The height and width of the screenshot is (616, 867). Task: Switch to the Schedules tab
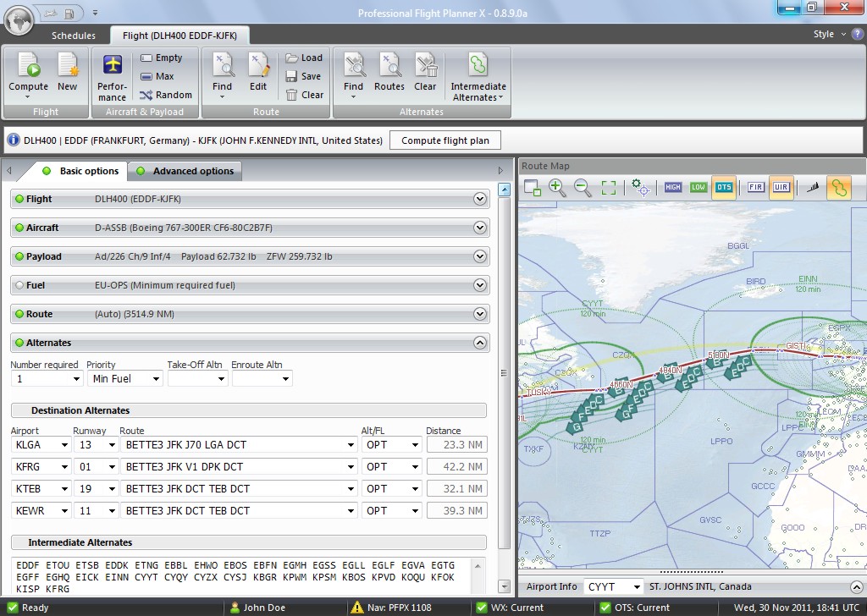click(72, 36)
